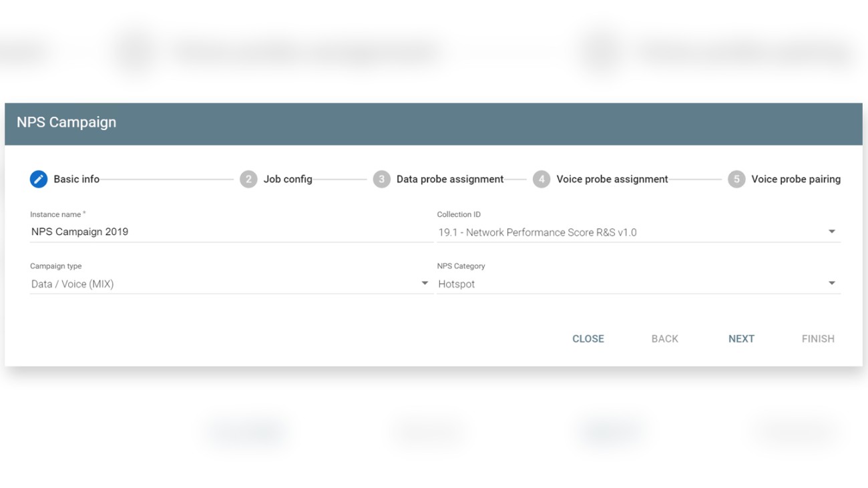Open the Collection ID dropdown
This screenshot has width=868, height=488.
[x=634, y=232]
